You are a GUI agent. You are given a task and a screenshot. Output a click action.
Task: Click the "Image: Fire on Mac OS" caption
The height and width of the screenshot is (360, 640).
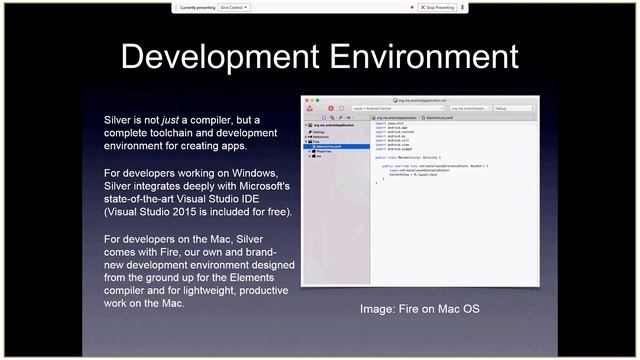click(420, 309)
